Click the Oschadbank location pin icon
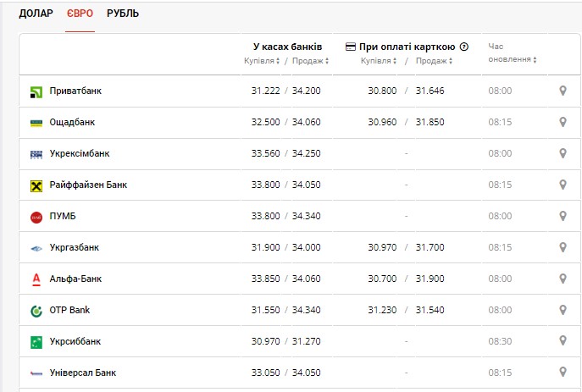 (563, 122)
